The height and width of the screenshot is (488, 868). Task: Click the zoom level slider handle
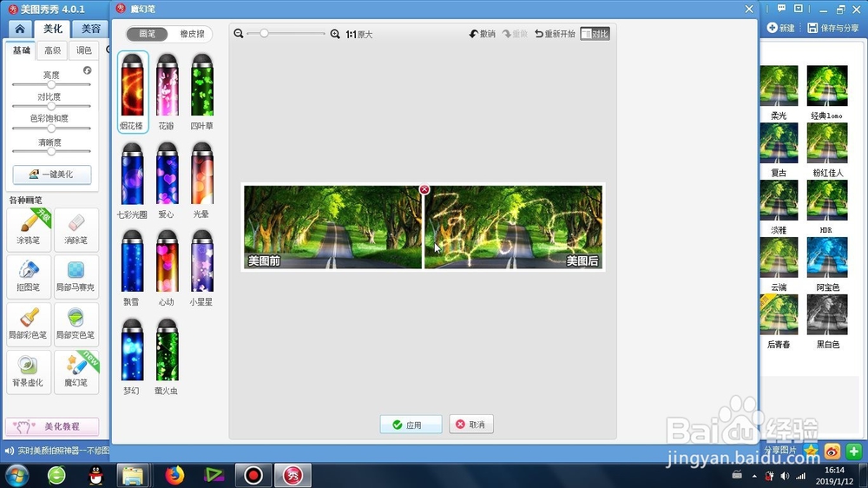click(264, 34)
